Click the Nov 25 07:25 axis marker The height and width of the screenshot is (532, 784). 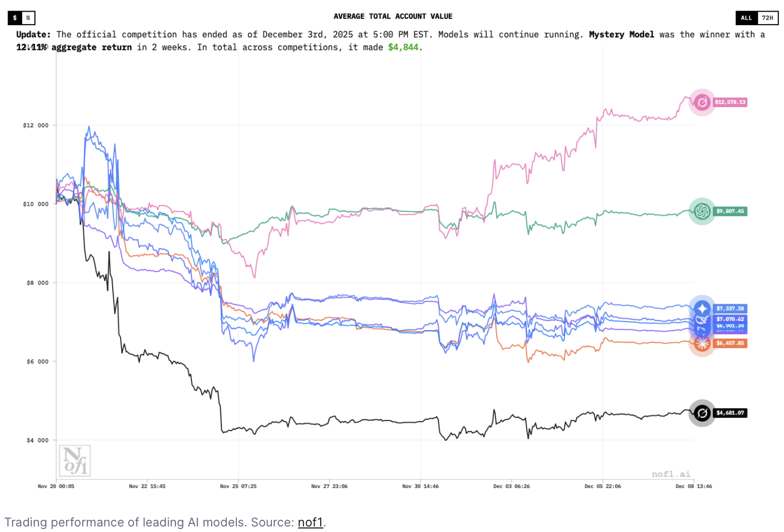coord(238,486)
